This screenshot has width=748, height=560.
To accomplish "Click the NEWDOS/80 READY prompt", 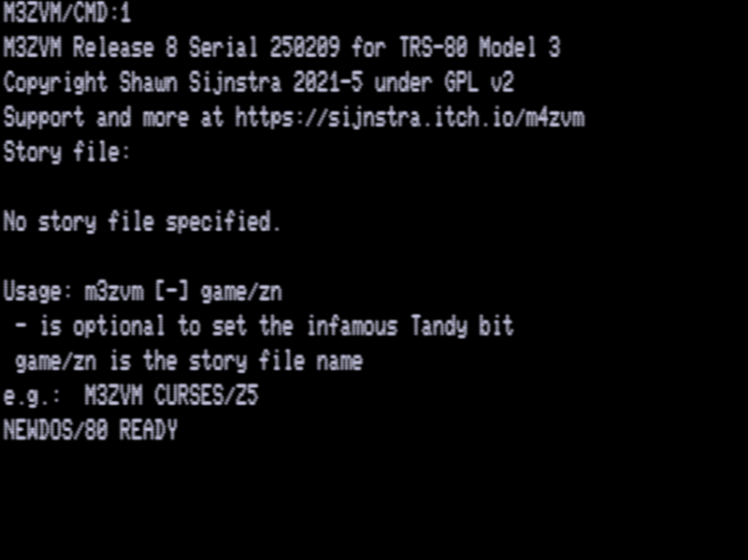I will (x=90, y=430).
